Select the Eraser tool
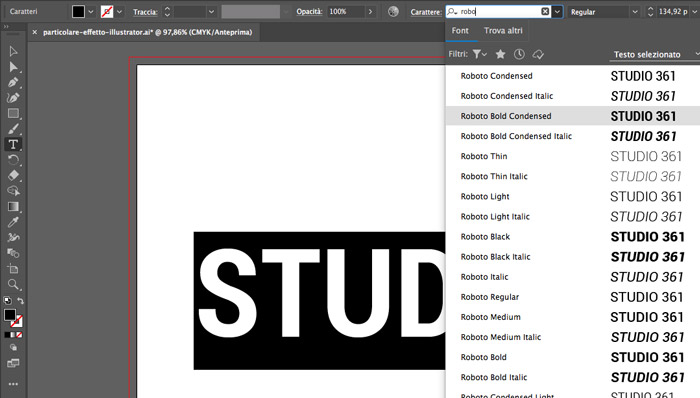The height and width of the screenshot is (398, 700). (x=13, y=175)
